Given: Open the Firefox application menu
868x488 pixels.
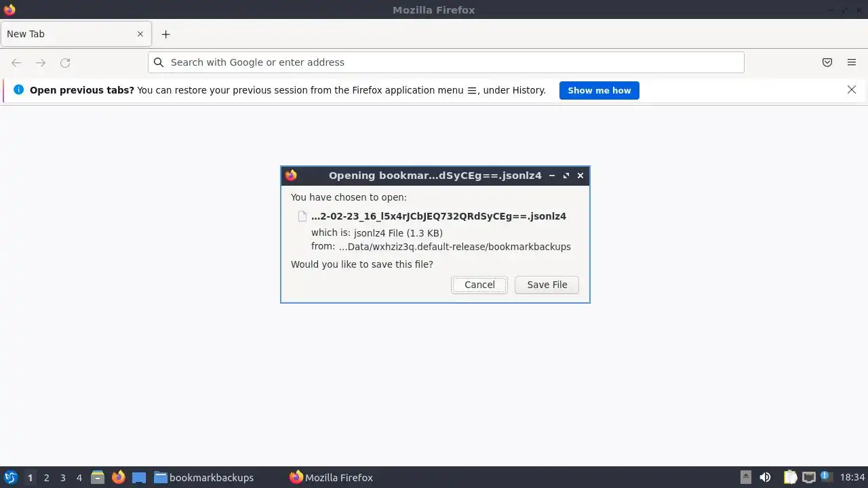Looking at the screenshot, I should coord(852,62).
